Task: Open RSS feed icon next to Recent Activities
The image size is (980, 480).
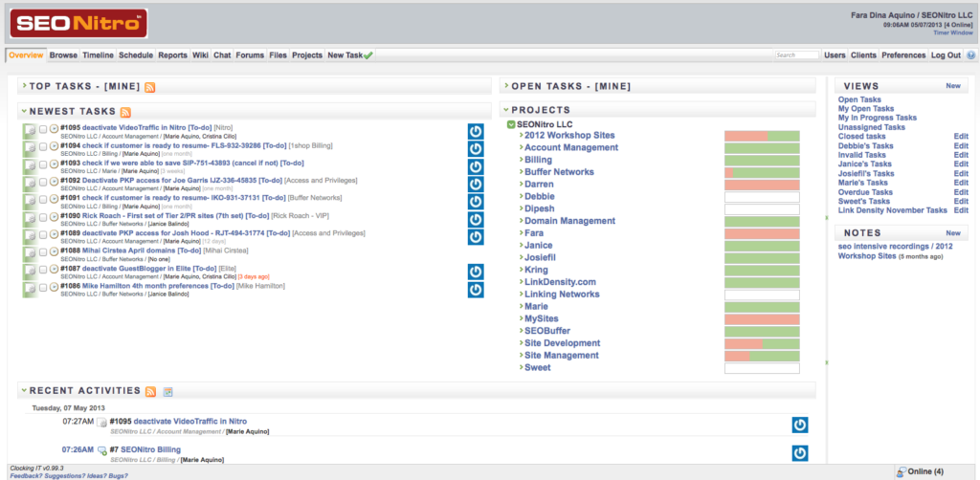Action: coord(150,391)
